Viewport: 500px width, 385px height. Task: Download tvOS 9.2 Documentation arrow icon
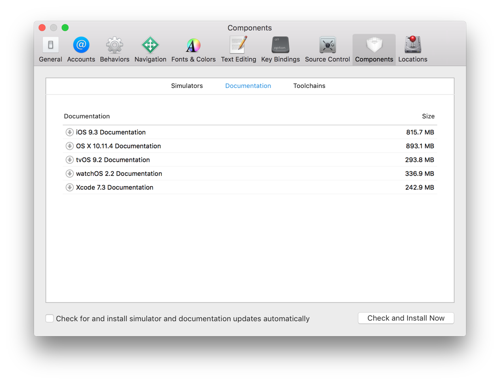pos(69,160)
